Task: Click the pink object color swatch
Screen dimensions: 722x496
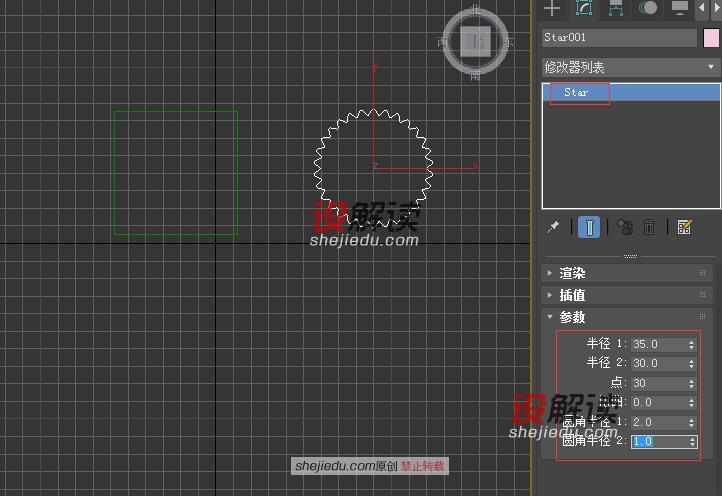Action: (x=711, y=38)
